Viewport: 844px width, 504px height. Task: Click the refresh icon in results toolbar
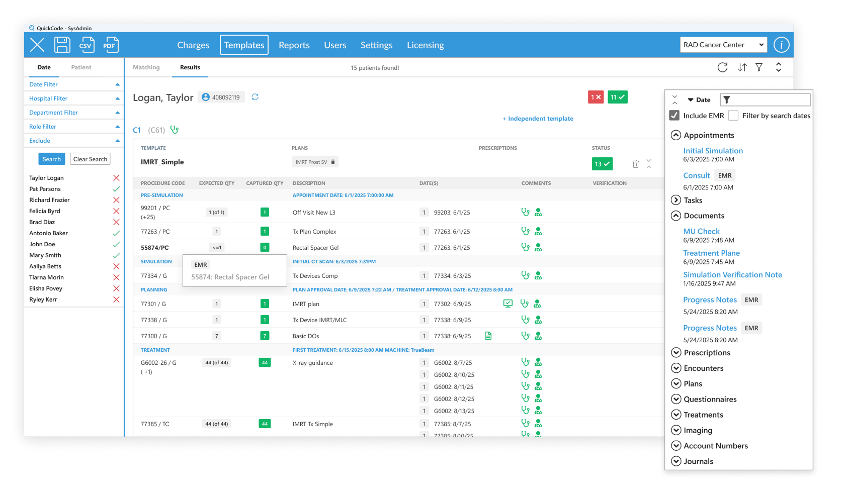click(722, 67)
